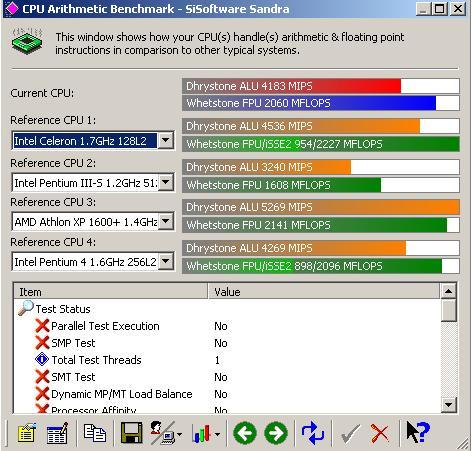Expand Reference CPU 4 Pentium 4 dropdown
472x451 pixels.
165,261
